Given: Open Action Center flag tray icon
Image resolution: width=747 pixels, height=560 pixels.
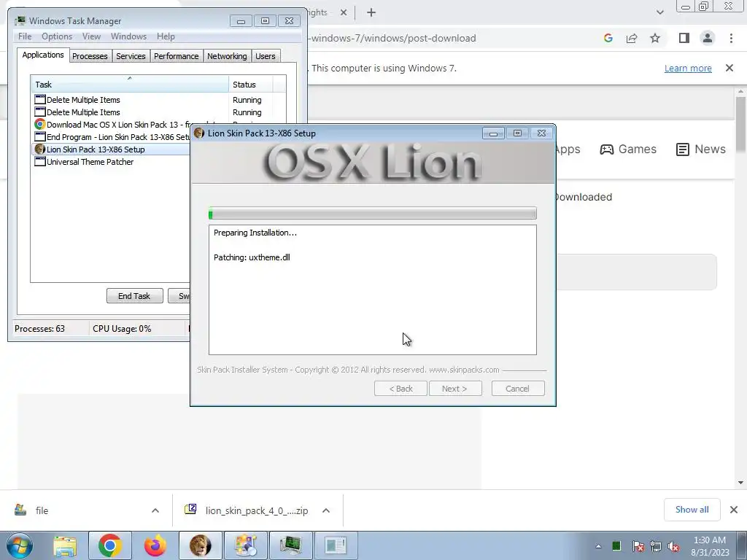Looking at the screenshot, I should pyautogui.click(x=638, y=546).
